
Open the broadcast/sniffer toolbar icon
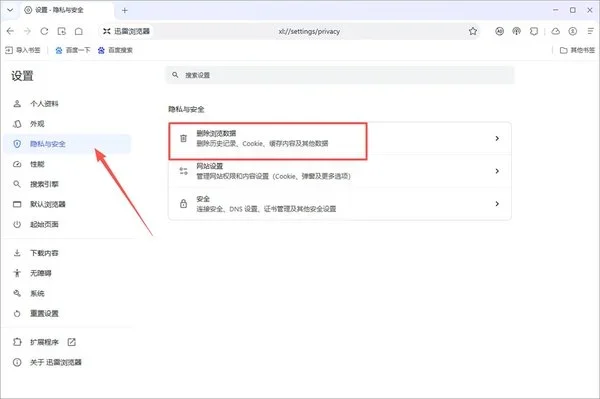pos(517,31)
